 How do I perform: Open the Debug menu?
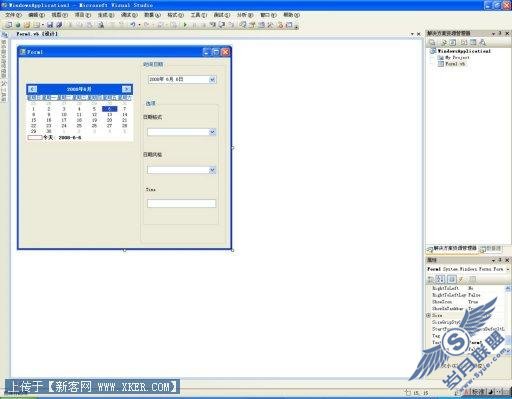[129, 15]
